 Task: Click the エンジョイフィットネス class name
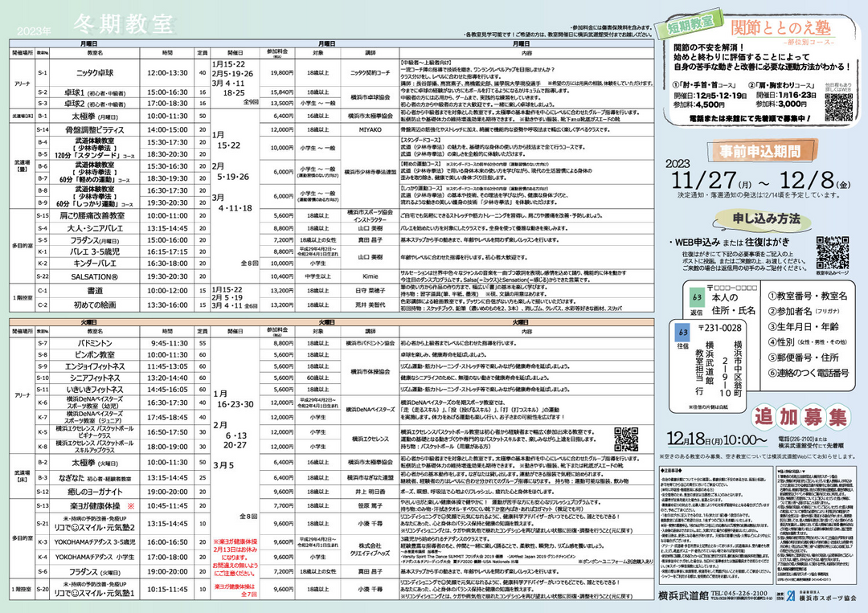pos(95,366)
